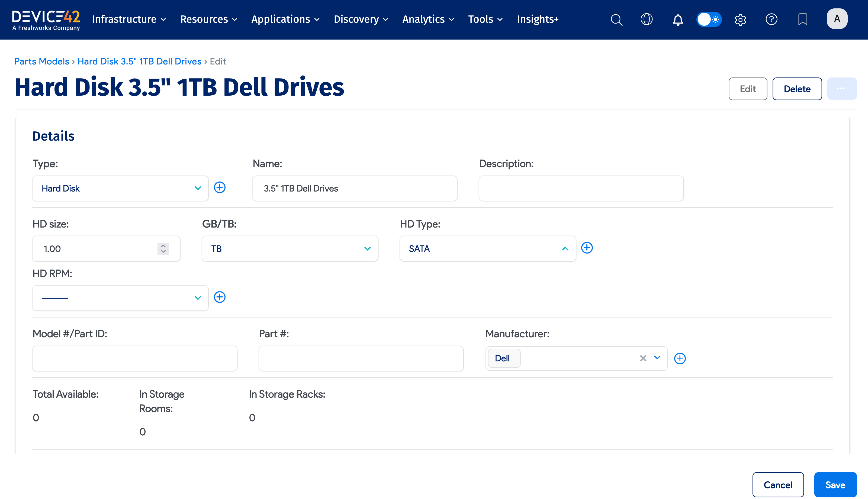
Task: Open settings via the gear icon
Action: point(740,20)
